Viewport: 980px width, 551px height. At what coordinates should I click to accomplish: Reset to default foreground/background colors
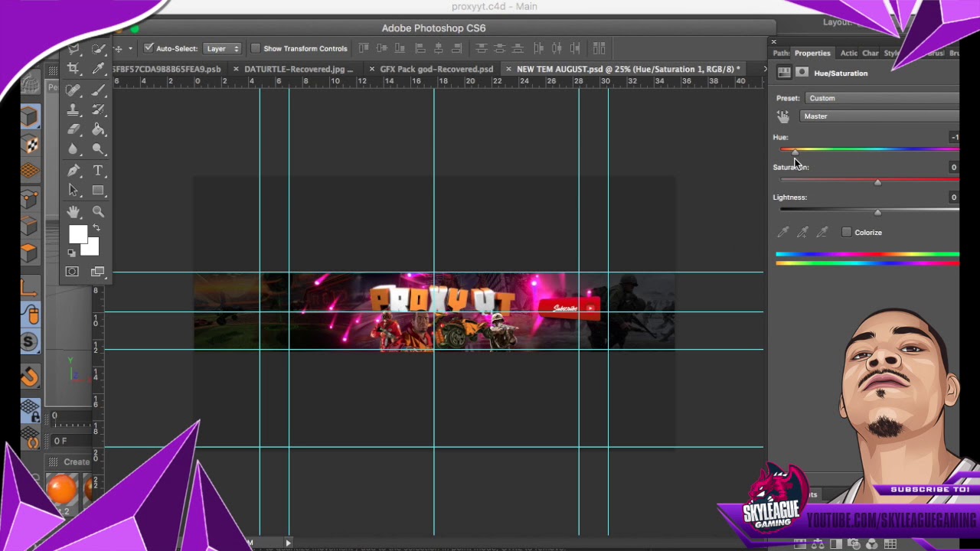pyautogui.click(x=72, y=253)
